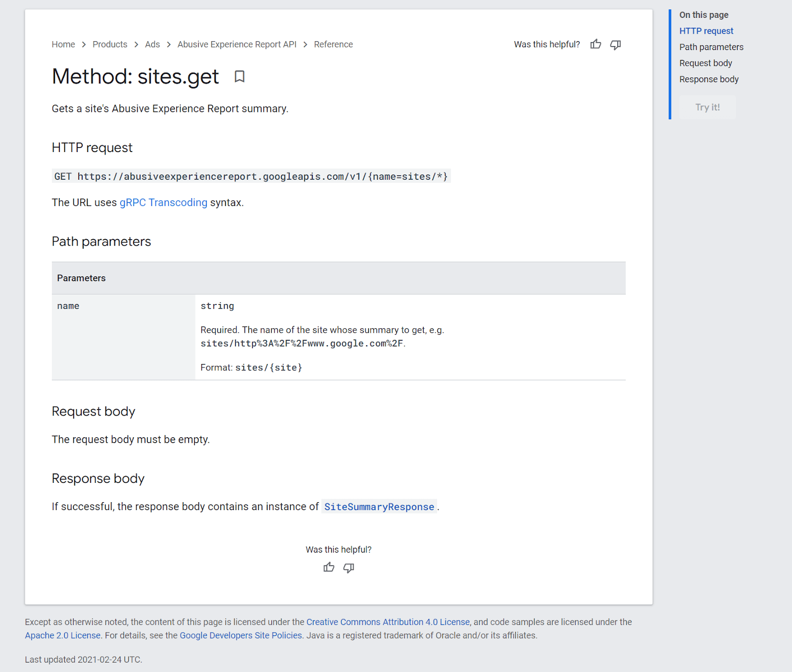Jump to Path parameters section
Viewport: 792px width, 672px height.
(x=711, y=47)
